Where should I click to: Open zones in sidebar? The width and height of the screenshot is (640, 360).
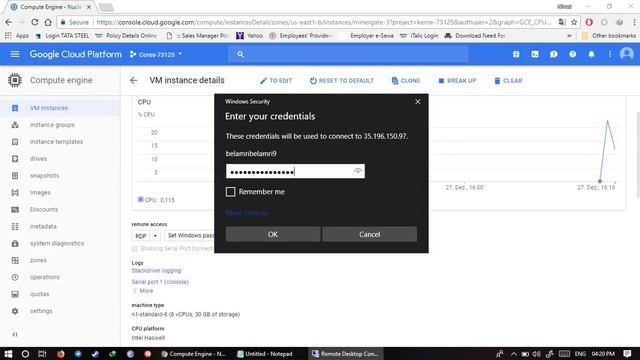coord(60,260)
